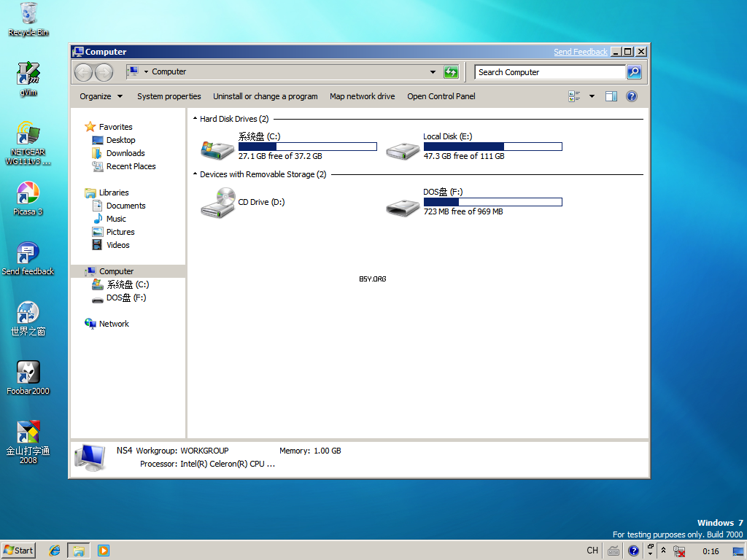Expand the view options dropdown arrow

coord(592,96)
